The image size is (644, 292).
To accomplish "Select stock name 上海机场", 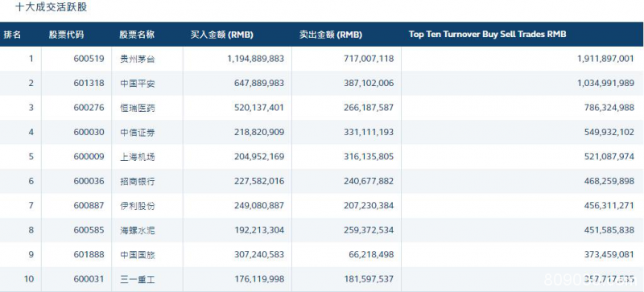I will click(138, 157).
